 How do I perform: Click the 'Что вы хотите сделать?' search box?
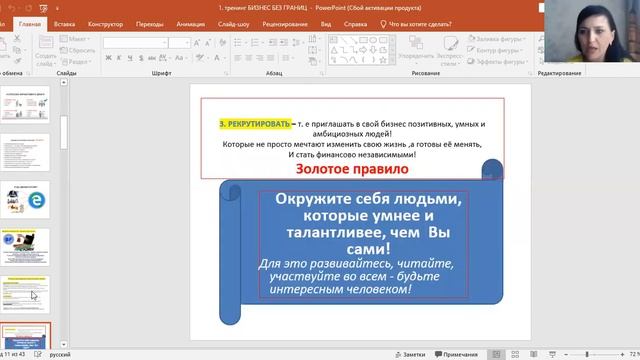pos(416,24)
